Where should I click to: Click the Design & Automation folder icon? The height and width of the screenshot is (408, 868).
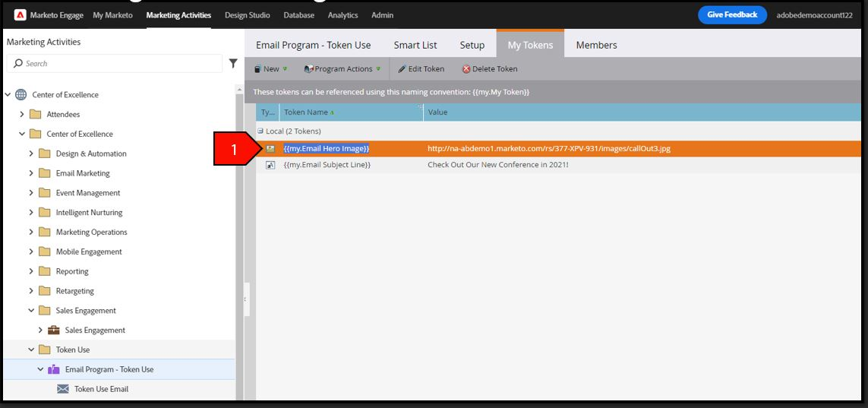[45, 154]
